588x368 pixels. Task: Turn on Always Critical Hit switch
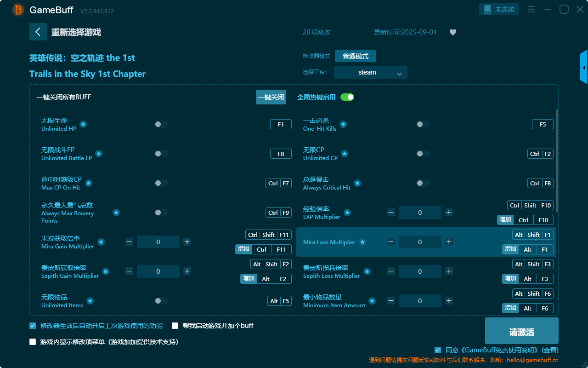[423, 183]
